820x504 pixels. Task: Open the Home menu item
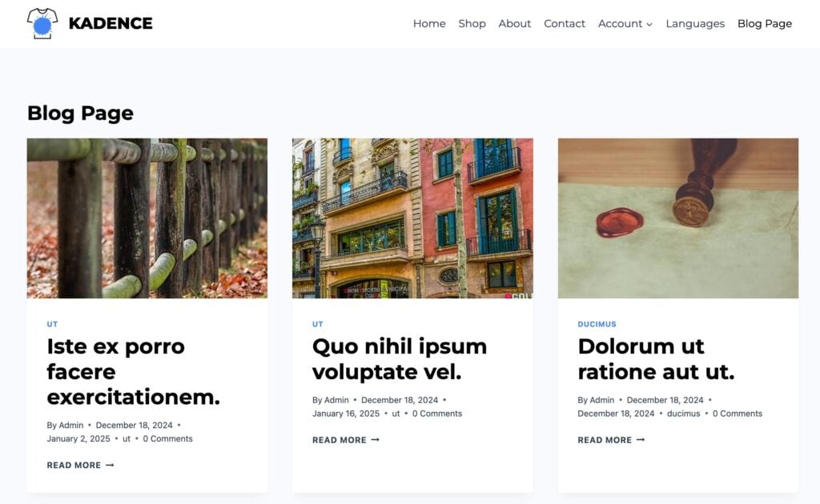point(429,24)
